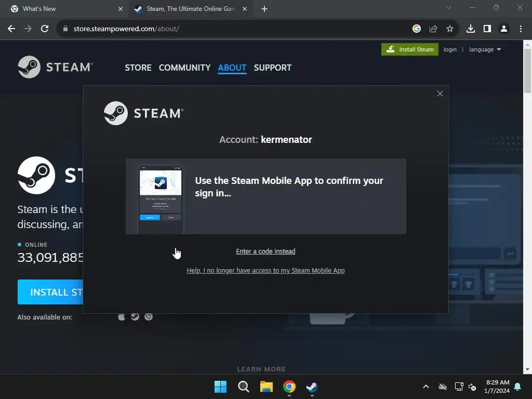Image resolution: width=532 pixels, height=399 pixels.
Task: Open the tab search chevron
Action: pos(448,7)
